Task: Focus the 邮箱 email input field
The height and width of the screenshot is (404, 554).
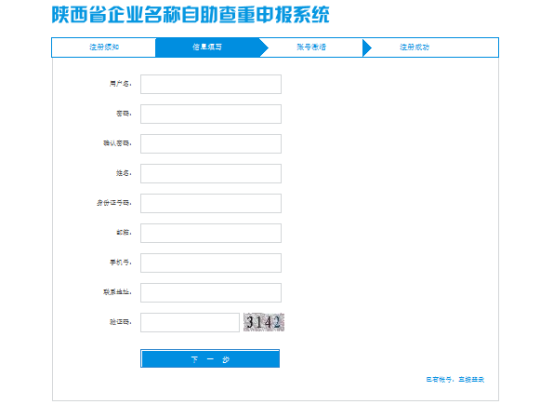Action: [x=211, y=233]
